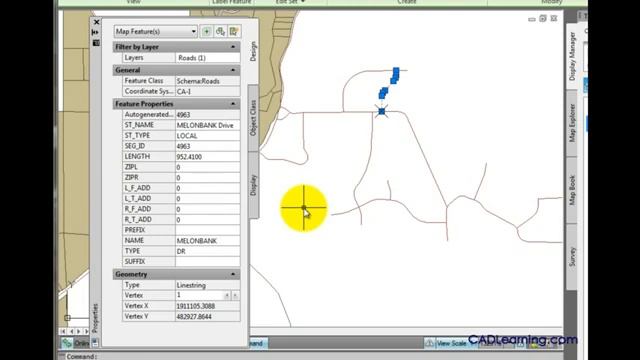
Task: Click the TYPE value DR
Action: pyautogui.click(x=207, y=251)
